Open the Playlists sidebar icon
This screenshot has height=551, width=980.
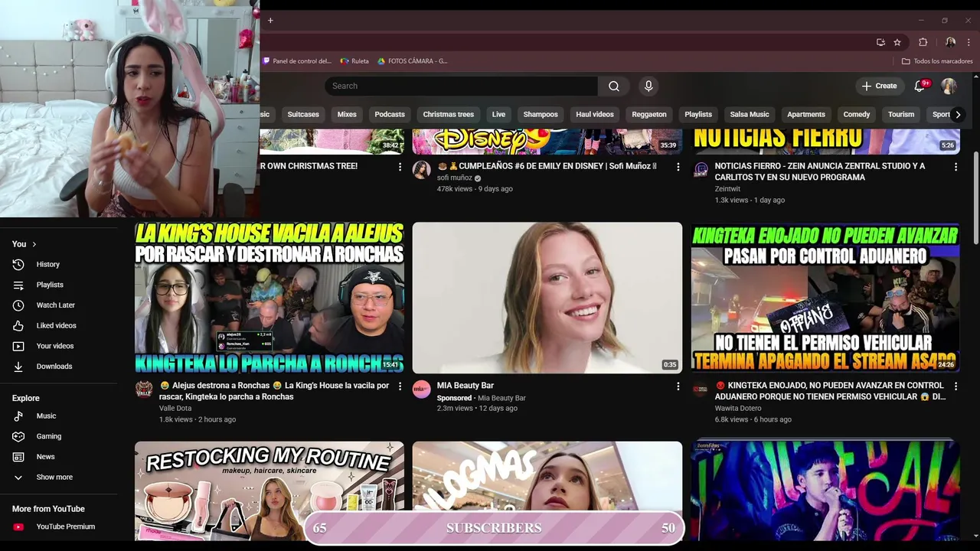click(x=18, y=285)
